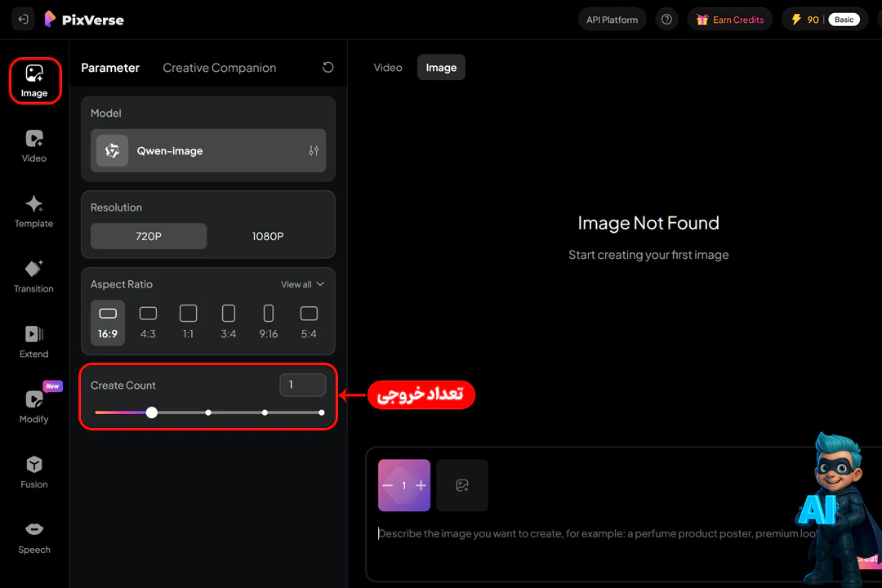Switch to the Video results tab
Screen dimensions: 882x588
click(x=388, y=68)
